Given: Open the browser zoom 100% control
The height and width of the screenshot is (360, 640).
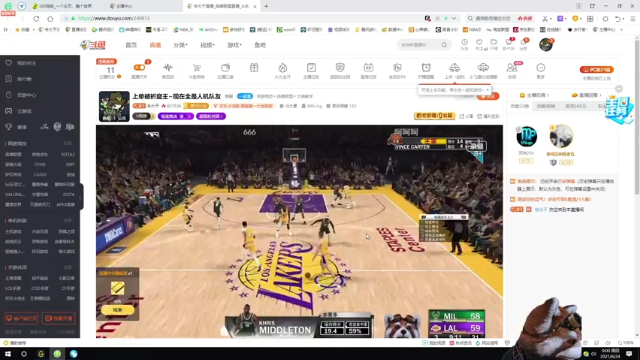Looking at the screenshot, I should point(626,343).
